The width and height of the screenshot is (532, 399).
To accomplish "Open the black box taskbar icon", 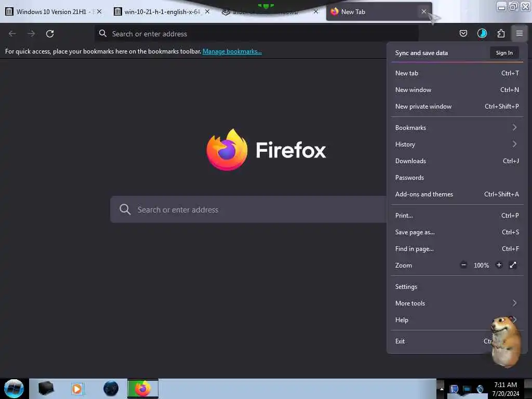I will (46, 389).
